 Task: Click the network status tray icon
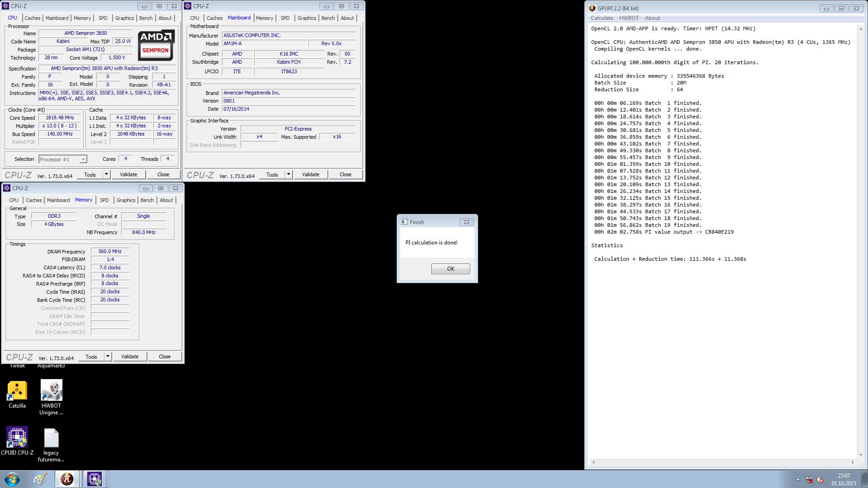[x=809, y=479]
